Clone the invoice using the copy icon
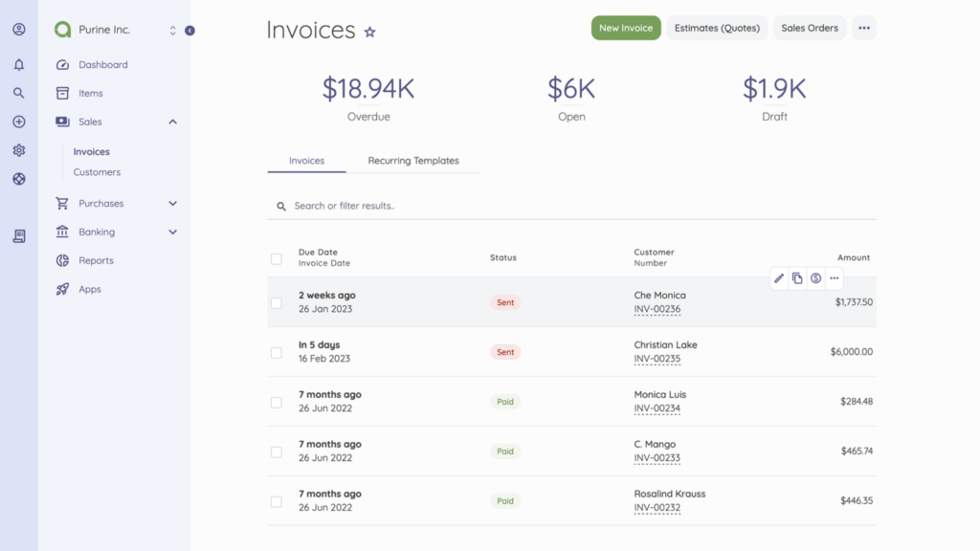The width and height of the screenshot is (980, 551). (797, 278)
